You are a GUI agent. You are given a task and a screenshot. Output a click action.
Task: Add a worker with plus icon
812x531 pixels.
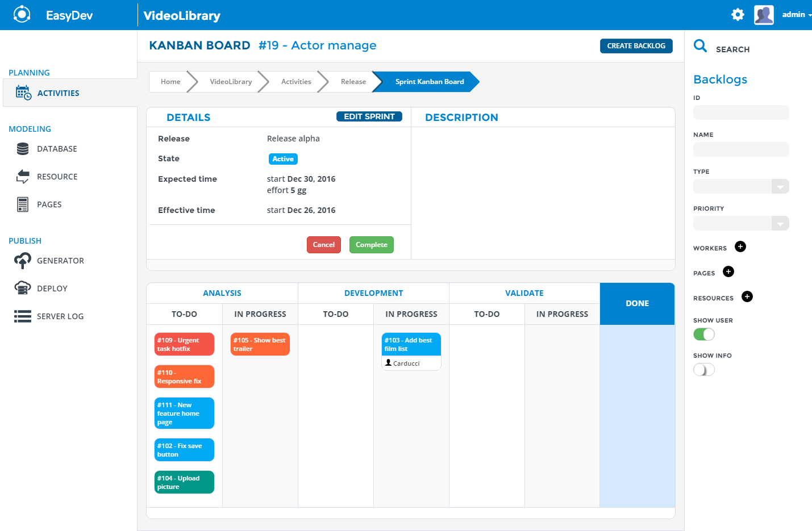coord(740,246)
